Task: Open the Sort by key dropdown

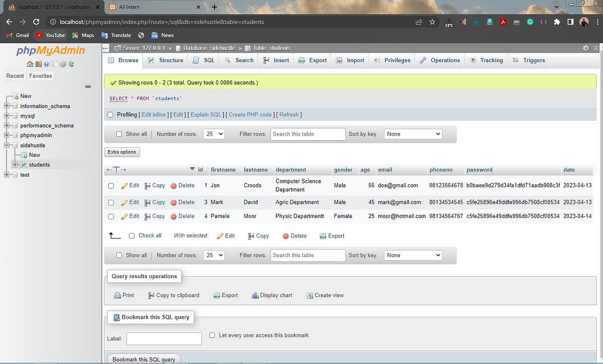Action: coord(413,134)
